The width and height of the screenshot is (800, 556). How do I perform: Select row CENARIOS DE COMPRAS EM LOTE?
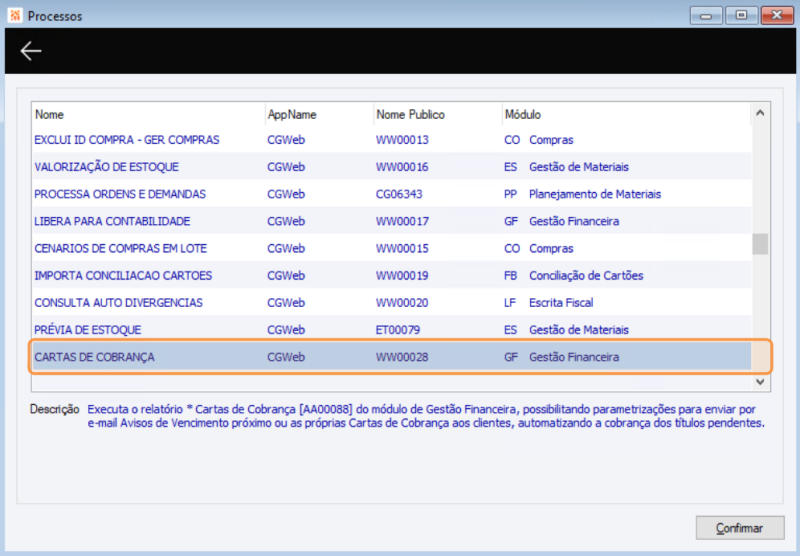coord(391,248)
